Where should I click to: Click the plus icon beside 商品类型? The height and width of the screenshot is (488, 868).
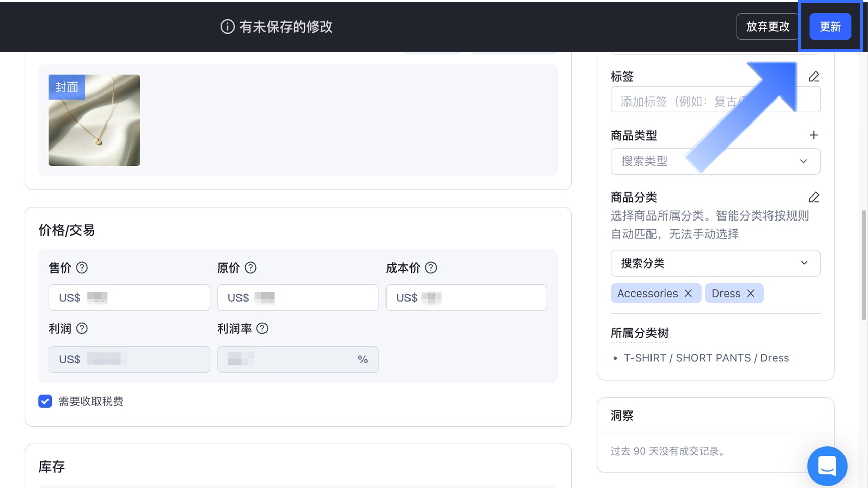pos(813,135)
